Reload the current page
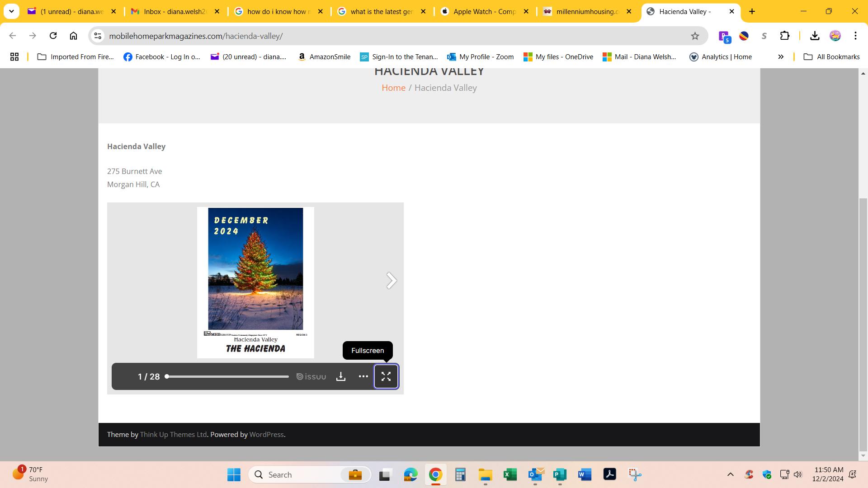The image size is (868, 488). 53,36
